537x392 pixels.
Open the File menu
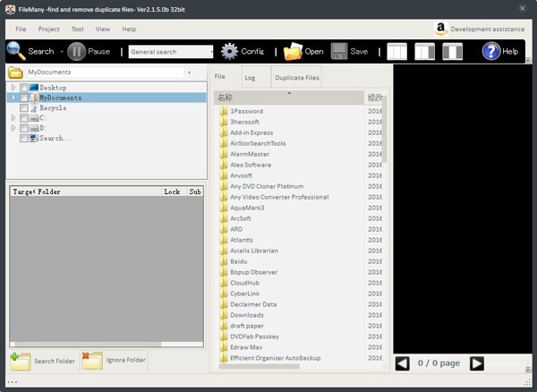[21, 30]
